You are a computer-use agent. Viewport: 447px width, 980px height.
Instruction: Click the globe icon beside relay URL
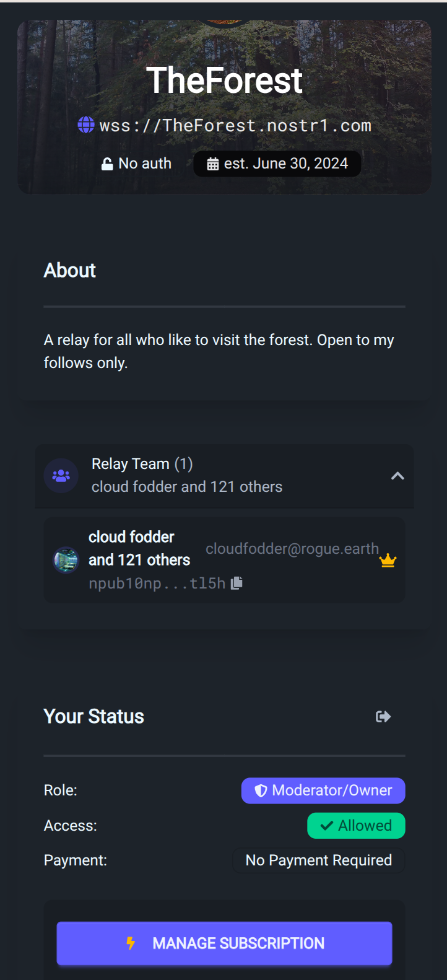point(85,125)
